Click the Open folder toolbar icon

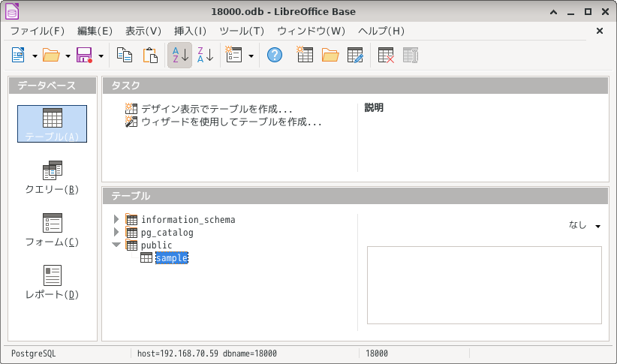51,55
